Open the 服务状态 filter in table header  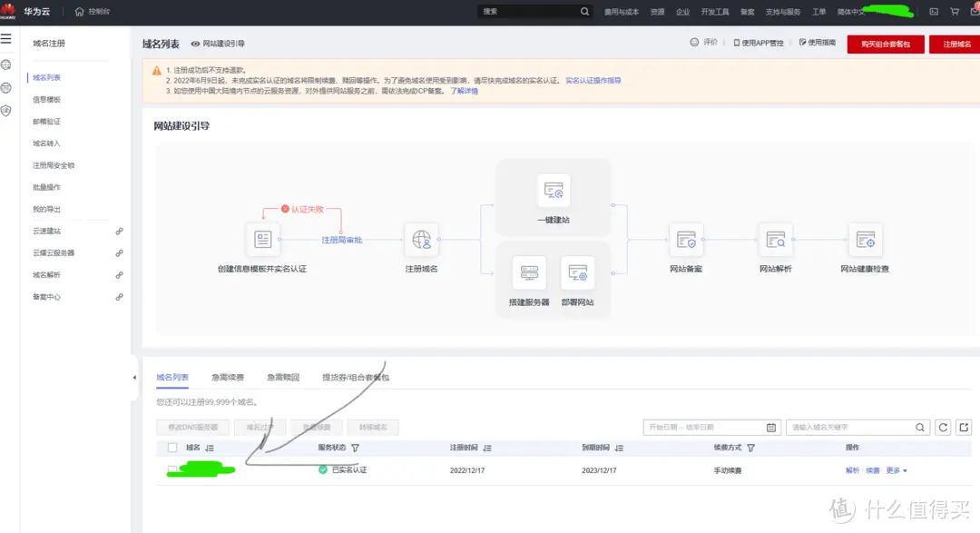coord(355,448)
